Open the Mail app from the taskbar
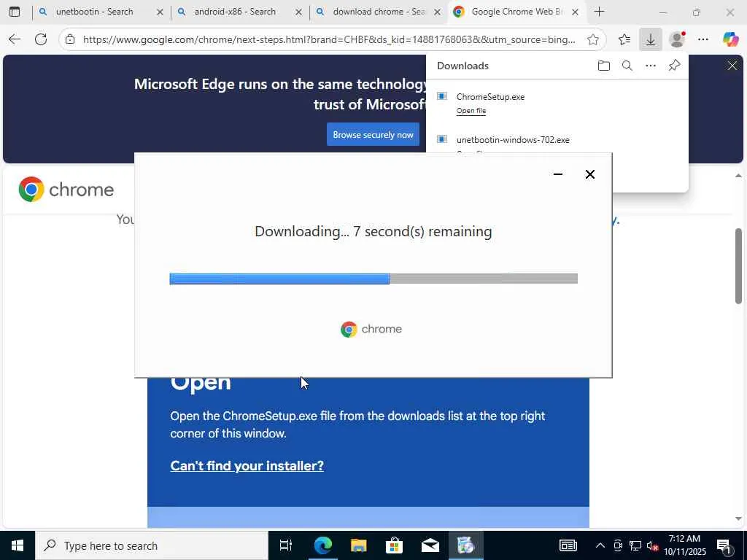 [x=430, y=545]
